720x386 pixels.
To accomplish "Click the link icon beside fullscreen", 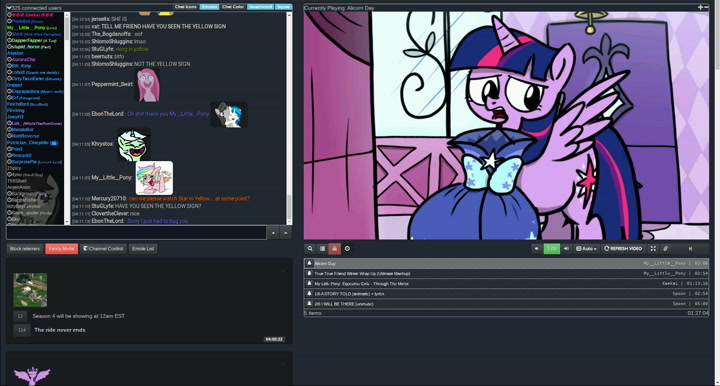I will (665, 248).
